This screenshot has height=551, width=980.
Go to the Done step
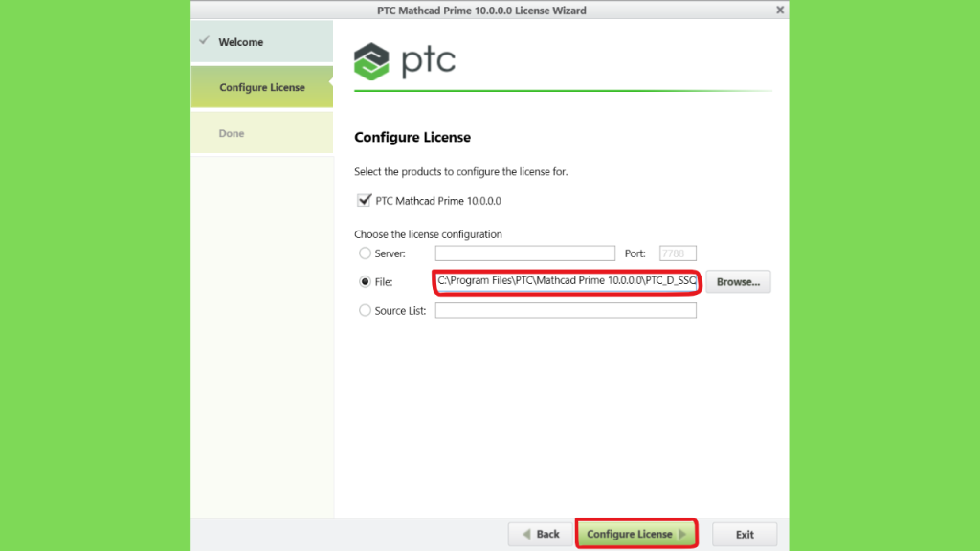[262, 132]
